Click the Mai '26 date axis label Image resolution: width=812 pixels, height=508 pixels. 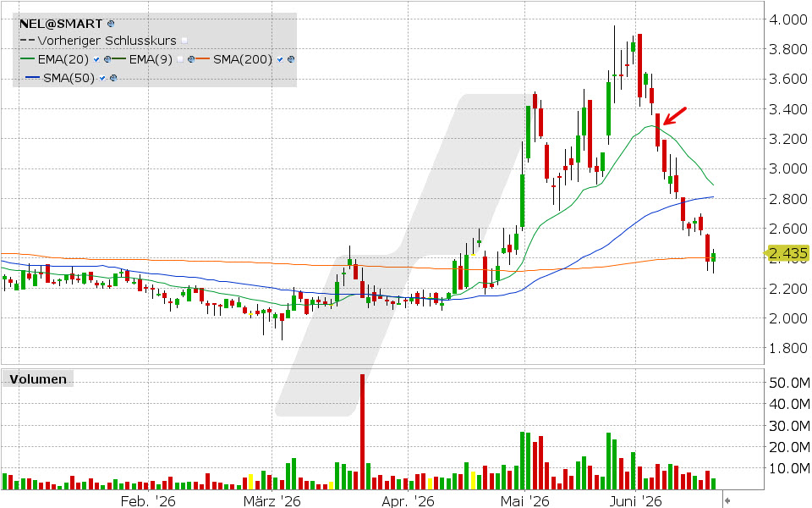524,500
